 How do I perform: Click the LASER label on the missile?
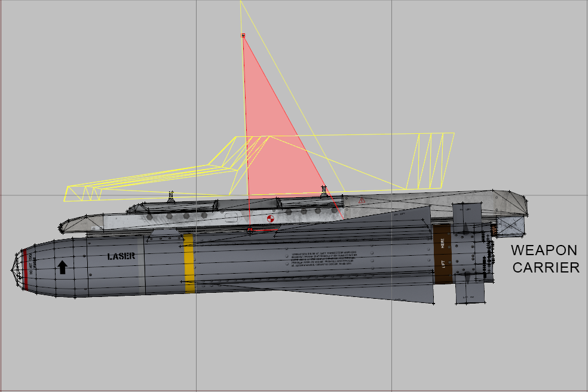coord(121,256)
